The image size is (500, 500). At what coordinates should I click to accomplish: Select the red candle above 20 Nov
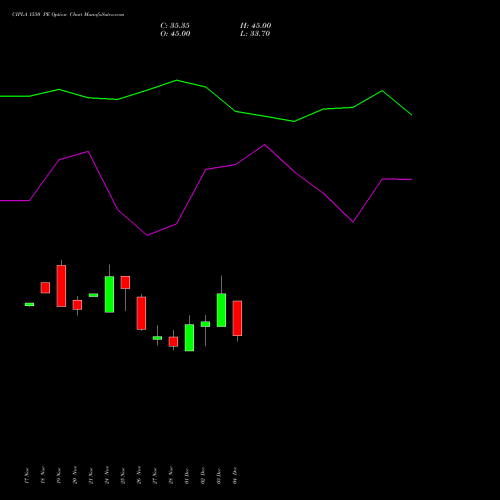[77, 305]
